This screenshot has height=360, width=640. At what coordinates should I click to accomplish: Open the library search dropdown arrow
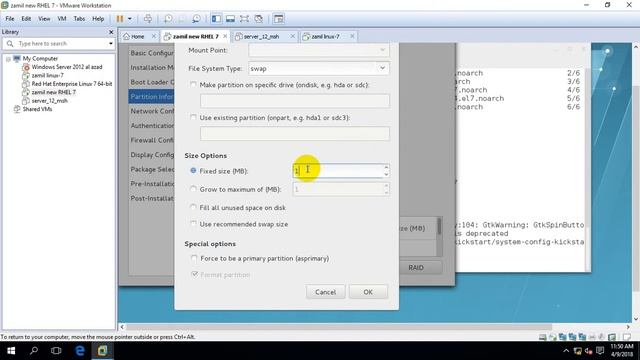[111, 43]
